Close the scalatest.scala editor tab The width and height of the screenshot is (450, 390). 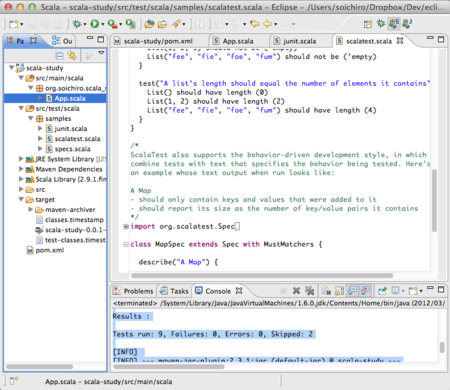(x=400, y=41)
